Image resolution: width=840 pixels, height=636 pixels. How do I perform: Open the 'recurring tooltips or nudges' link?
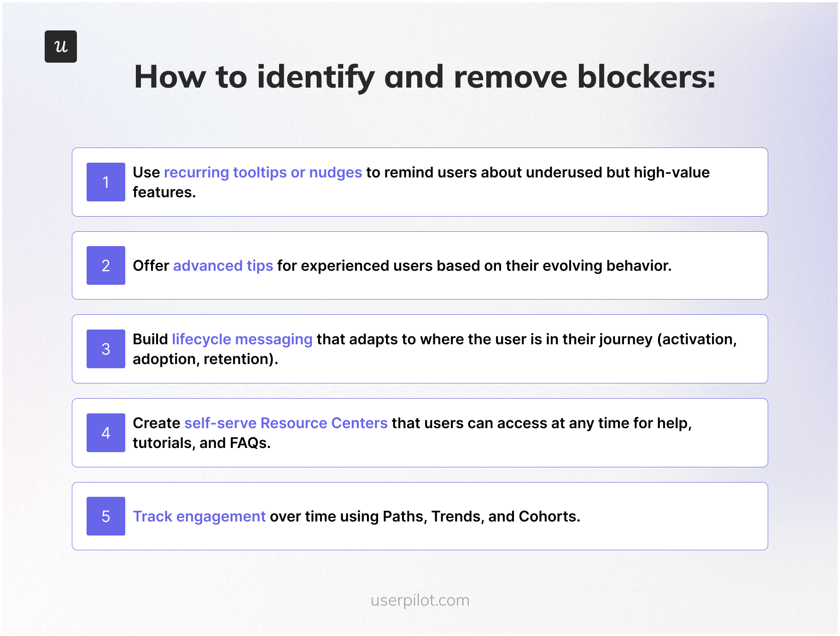click(262, 172)
